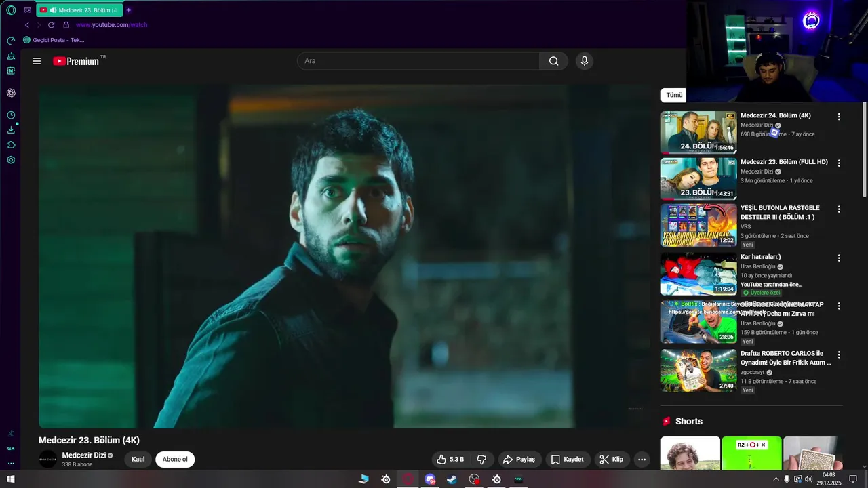This screenshot has width=868, height=488.
Task: Click the main video player
Action: (344, 257)
